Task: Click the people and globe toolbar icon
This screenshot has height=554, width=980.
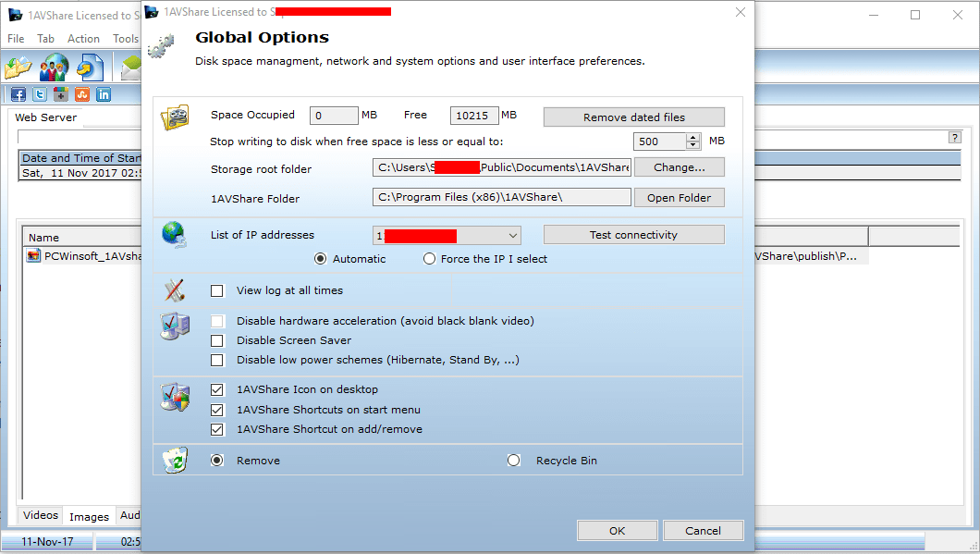Action: 55,68
